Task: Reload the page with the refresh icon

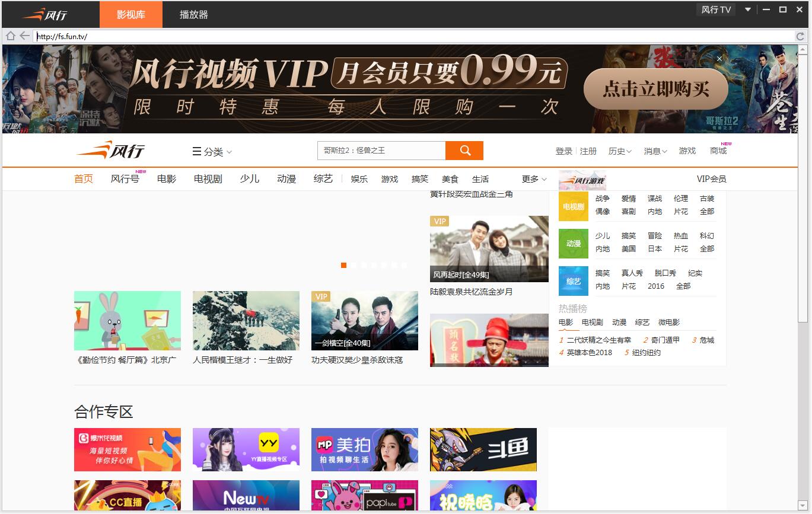Action: click(x=802, y=36)
